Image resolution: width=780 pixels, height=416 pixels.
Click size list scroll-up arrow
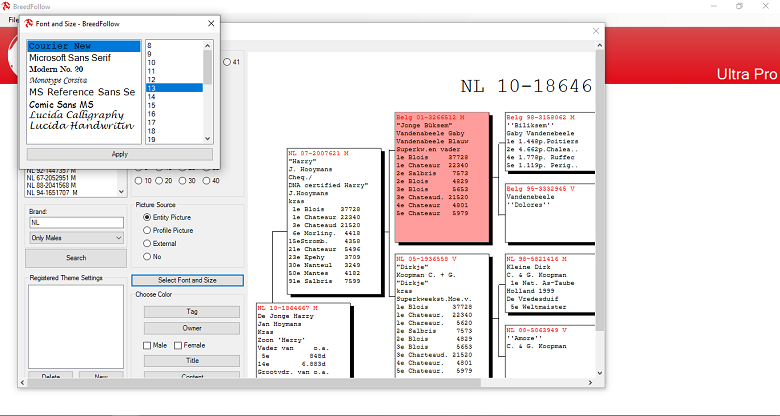click(207, 46)
